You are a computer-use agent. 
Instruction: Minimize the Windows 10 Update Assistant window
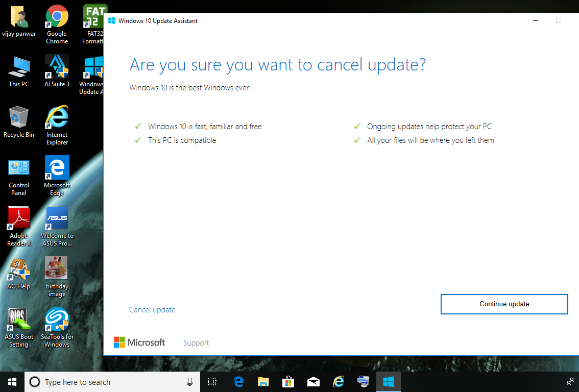point(536,20)
